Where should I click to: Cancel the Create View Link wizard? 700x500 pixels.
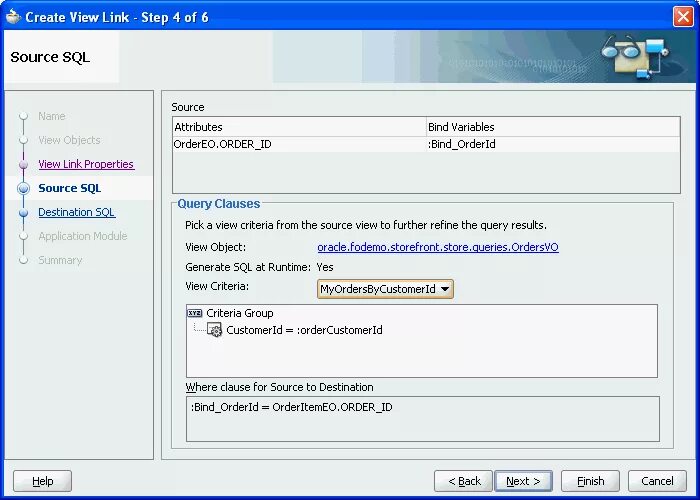coord(657,481)
